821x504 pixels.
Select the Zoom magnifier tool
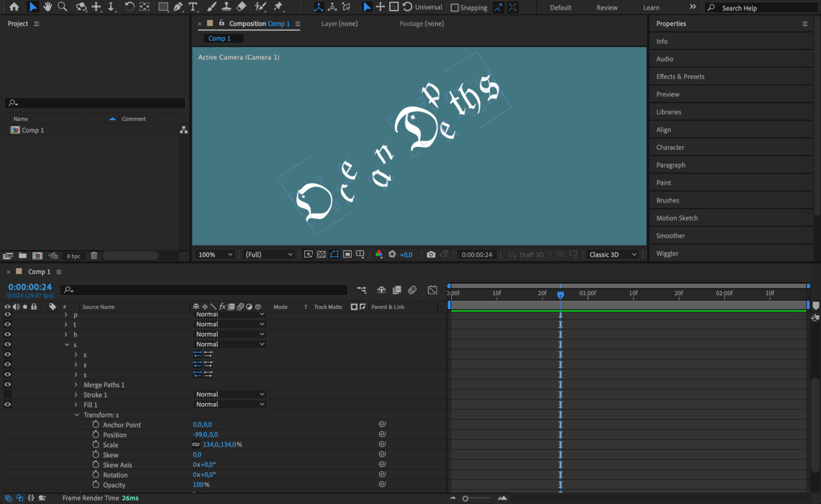pos(62,7)
